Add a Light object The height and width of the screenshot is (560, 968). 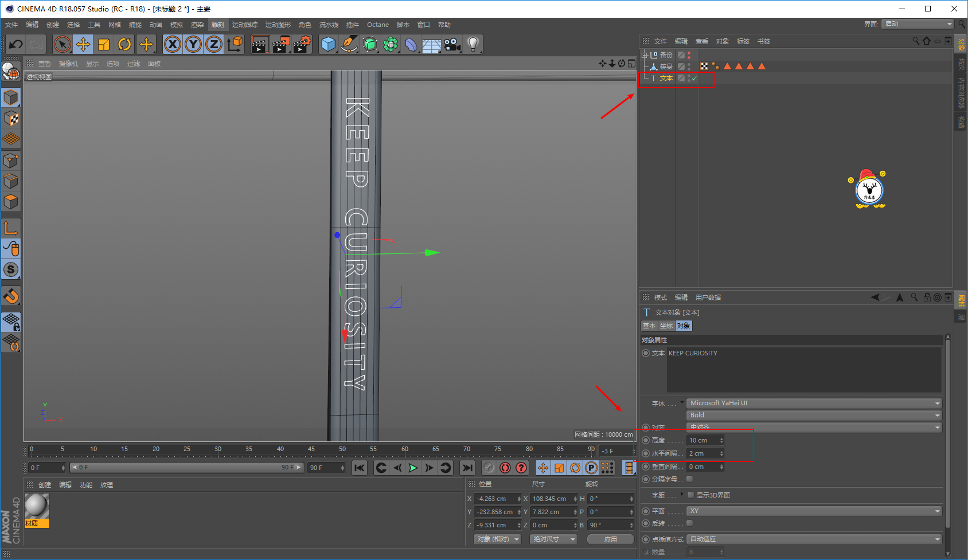[473, 44]
